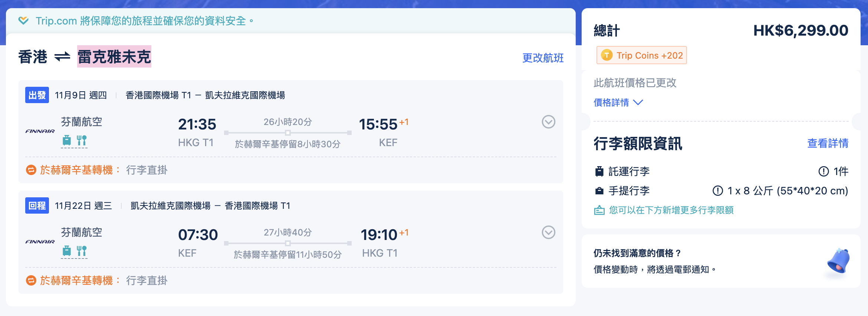Select the 出發 departure label tag
868x316 pixels.
(37, 95)
